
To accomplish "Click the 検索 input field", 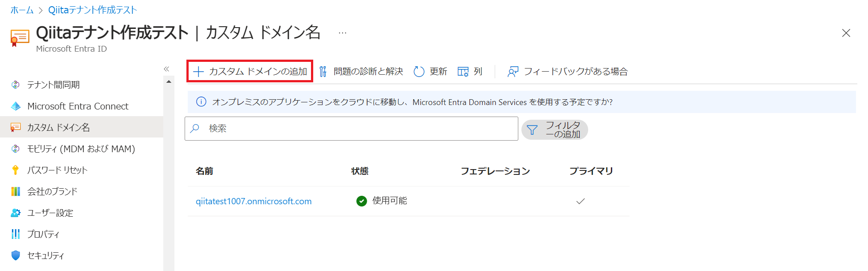I will point(351,129).
